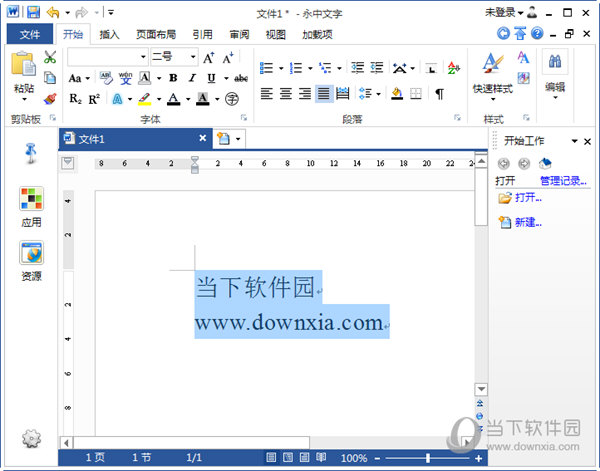The image size is (600, 471).
Task: Open the 应用 apps panel
Action: pyautogui.click(x=31, y=207)
